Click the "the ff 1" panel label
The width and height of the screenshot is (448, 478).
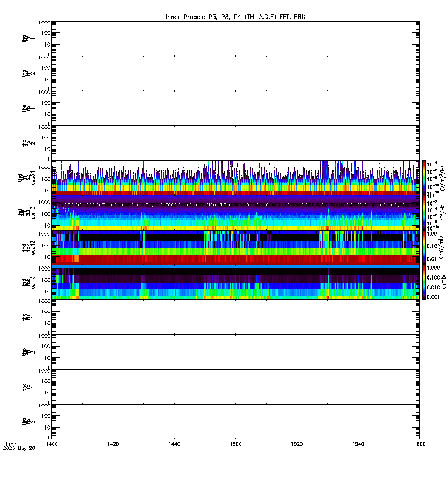click(x=28, y=317)
